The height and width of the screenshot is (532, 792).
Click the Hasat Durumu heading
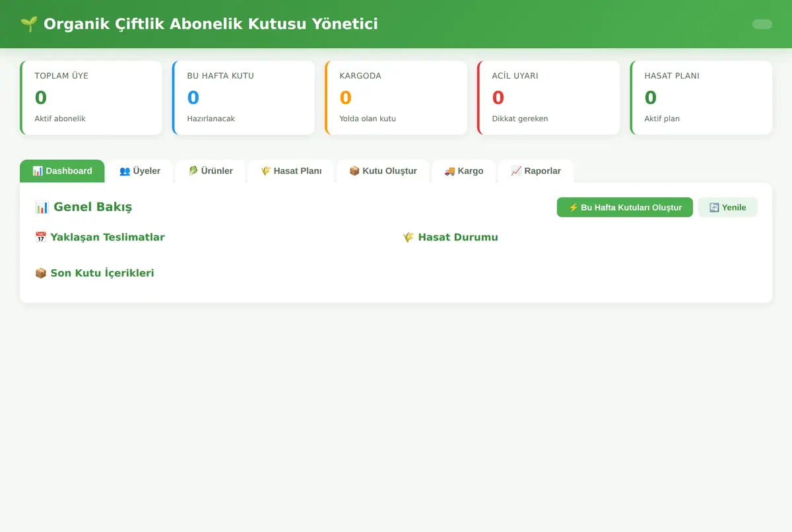(450, 237)
